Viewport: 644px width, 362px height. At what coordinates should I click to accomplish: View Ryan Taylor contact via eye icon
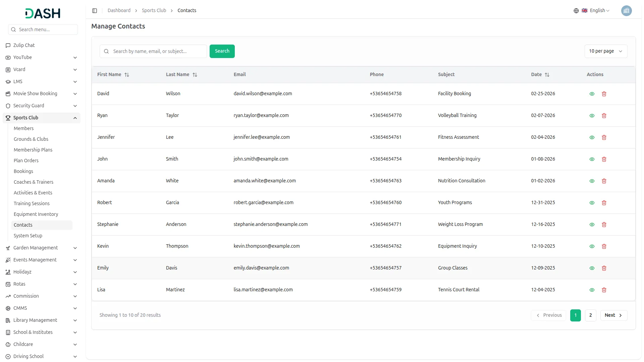592,116
